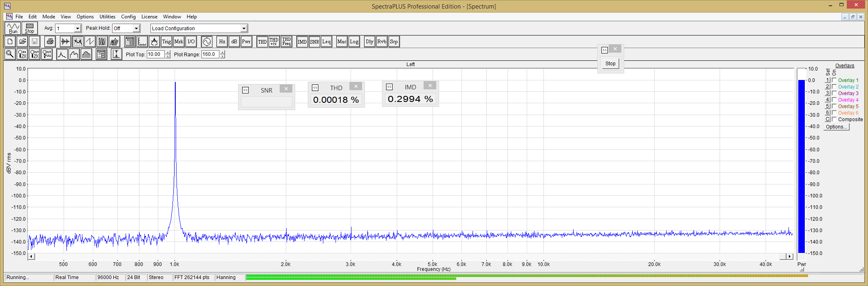Click the Run analyzer toolbar button
This screenshot has height=286, width=868.
[x=13, y=28]
